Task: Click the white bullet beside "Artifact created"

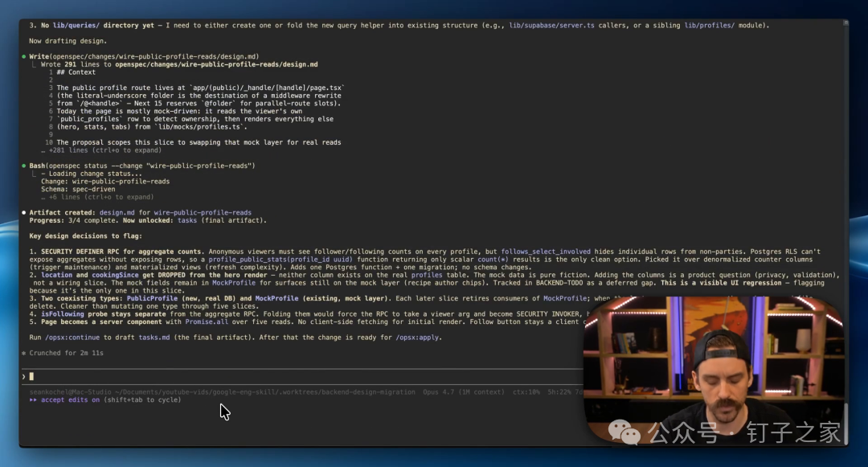Action: [24, 212]
